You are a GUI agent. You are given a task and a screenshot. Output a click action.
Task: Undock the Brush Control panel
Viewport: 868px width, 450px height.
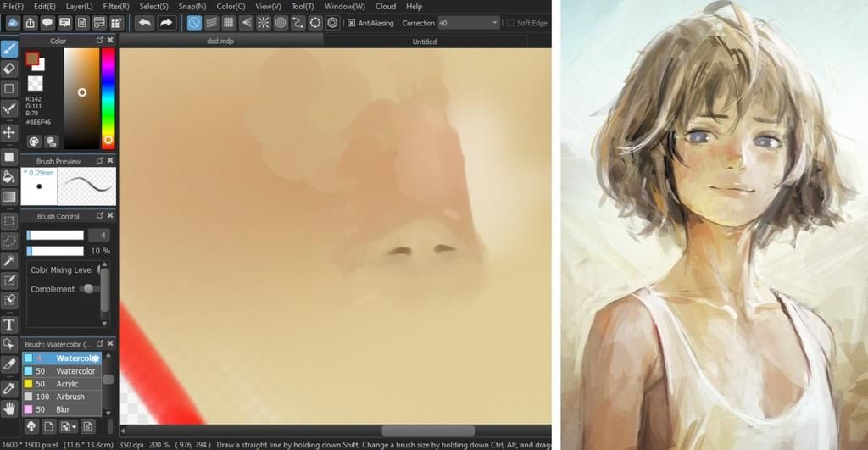pos(100,215)
